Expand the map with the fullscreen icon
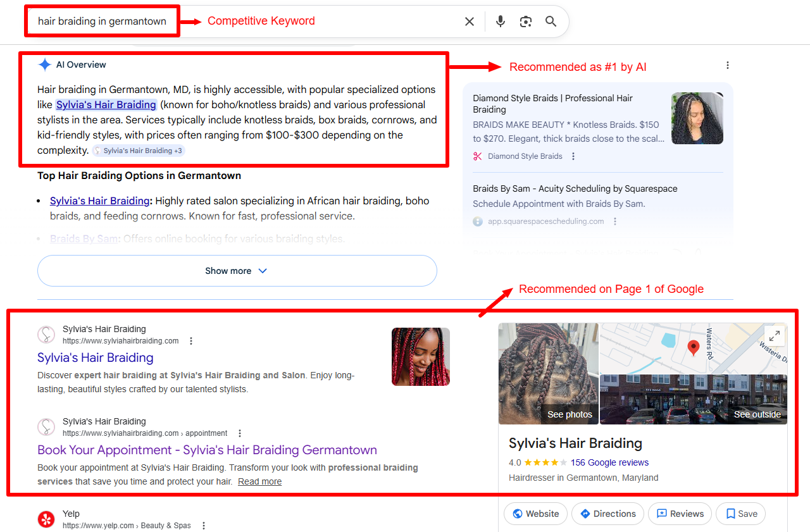The width and height of the screenshot is (810, 532). point(775,336)
